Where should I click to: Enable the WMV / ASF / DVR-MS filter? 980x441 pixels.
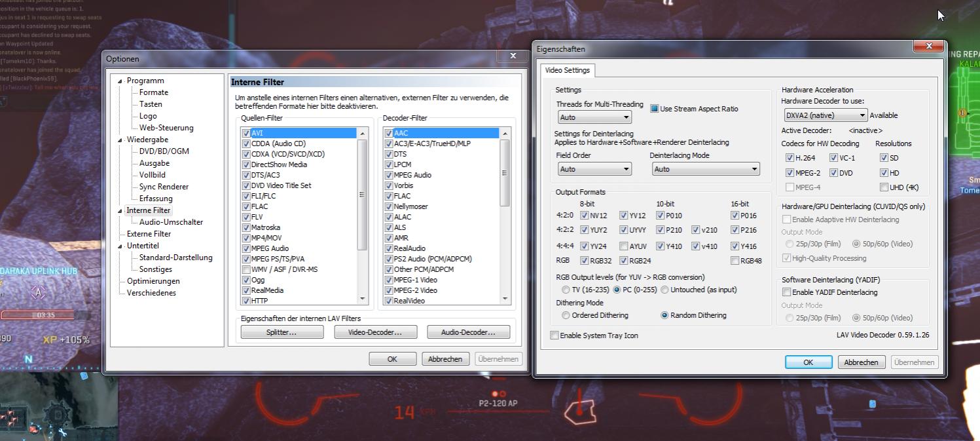[246, 269]
